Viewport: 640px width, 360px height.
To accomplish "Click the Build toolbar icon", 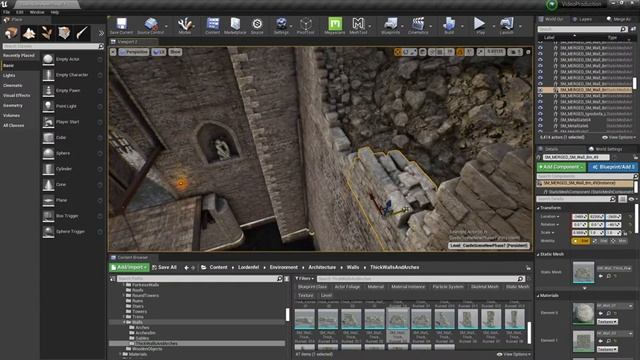I will (449, 25).
